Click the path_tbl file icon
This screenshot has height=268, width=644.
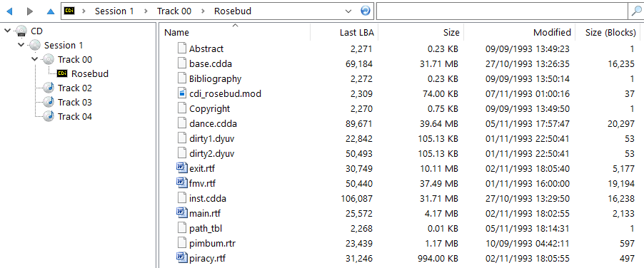[x=182, y=228]
